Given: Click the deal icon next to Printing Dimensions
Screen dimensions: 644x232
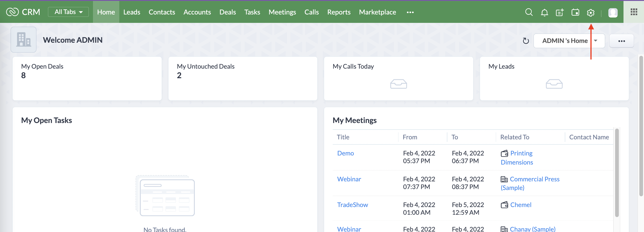Looking at the screenshot, I should tap(504, 153).
